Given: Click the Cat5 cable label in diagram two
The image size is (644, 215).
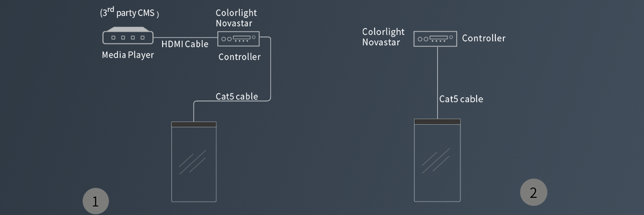Looking at the screenshot, I should click(461, 99).
